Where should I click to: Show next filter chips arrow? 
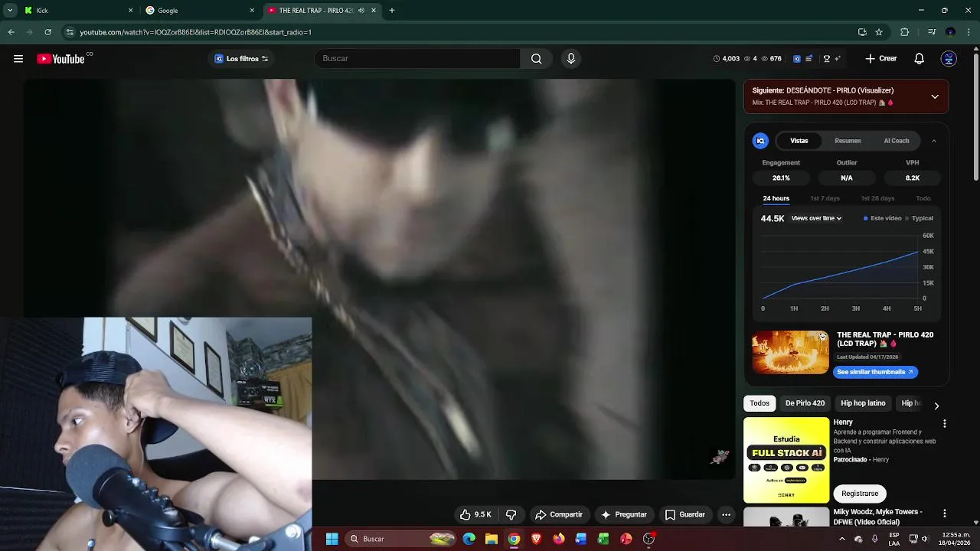(936, 406)
